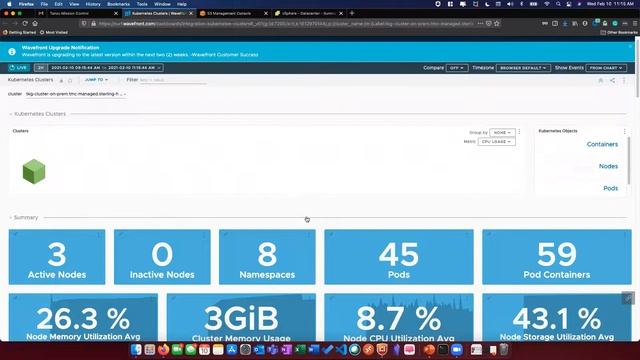Click the collapse arrow icon beside the share icon
Image resolution: width=640 pixels, height=360 pixels.
click(601, 80)
